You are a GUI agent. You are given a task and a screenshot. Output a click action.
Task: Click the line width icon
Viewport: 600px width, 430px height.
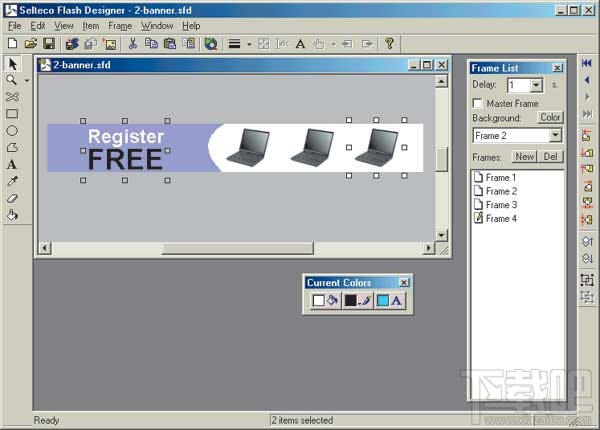(234, 44)
